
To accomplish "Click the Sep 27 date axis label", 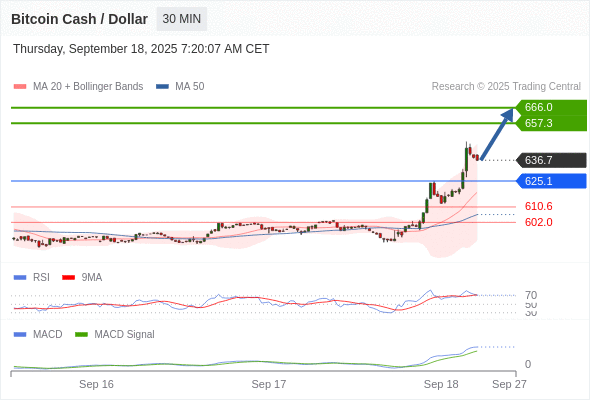I will 509,384.
